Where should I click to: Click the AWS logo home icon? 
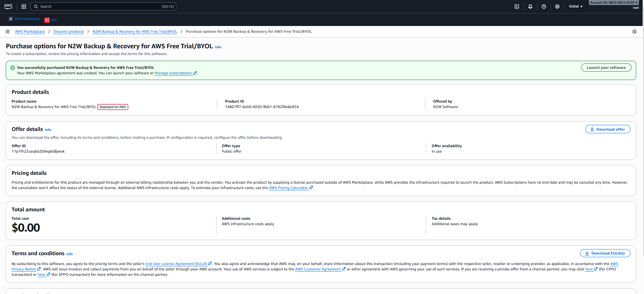coord(8,6)
